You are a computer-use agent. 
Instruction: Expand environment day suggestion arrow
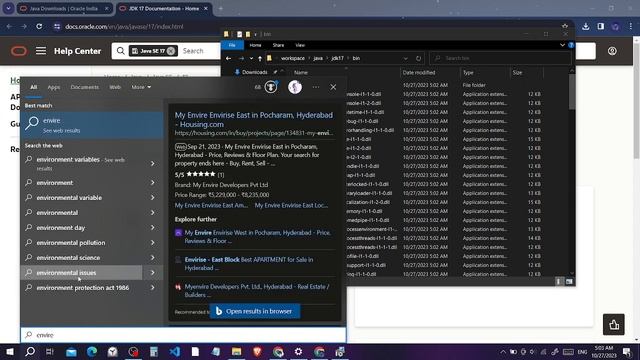pyautogui.click(x=152, y=228)
